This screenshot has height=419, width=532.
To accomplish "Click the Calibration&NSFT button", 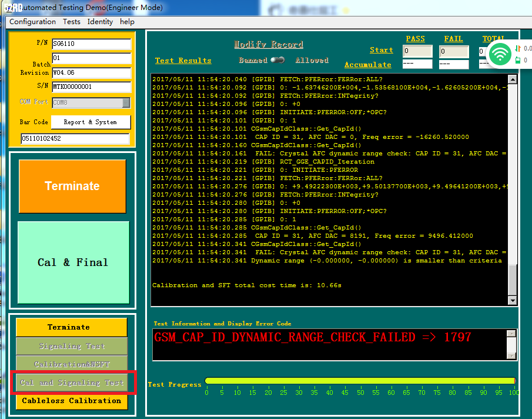I will coord(72,364).
